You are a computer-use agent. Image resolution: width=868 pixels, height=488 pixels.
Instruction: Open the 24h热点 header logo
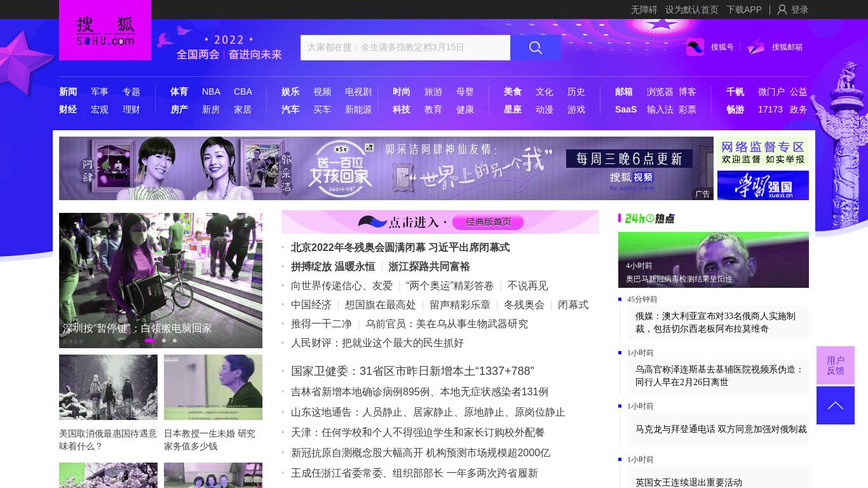pyautogui.click(x=646, y=219)
